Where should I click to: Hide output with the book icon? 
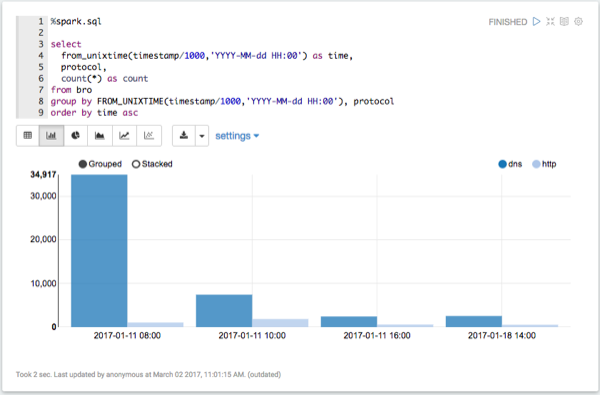pyautogui.click(x=564, y=21)
